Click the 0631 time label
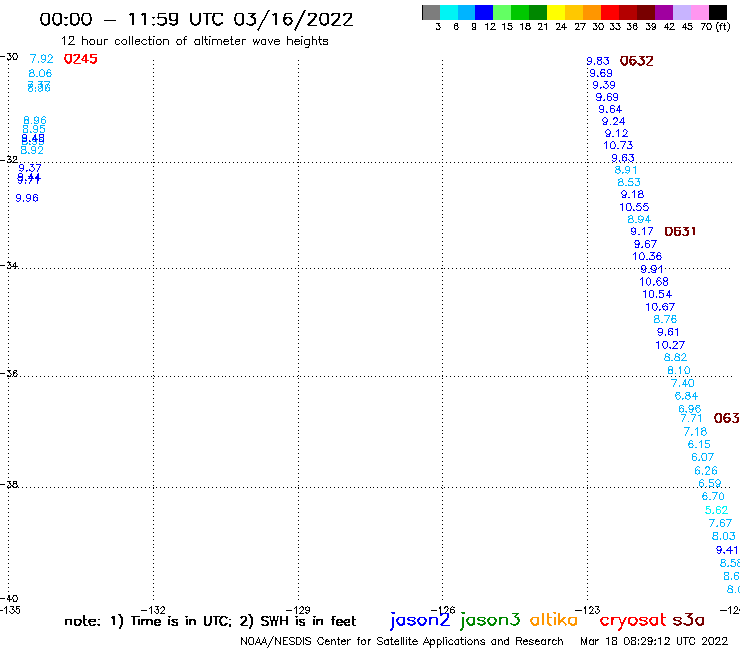Viewport: 740px width, 650px height. (680, 231)
